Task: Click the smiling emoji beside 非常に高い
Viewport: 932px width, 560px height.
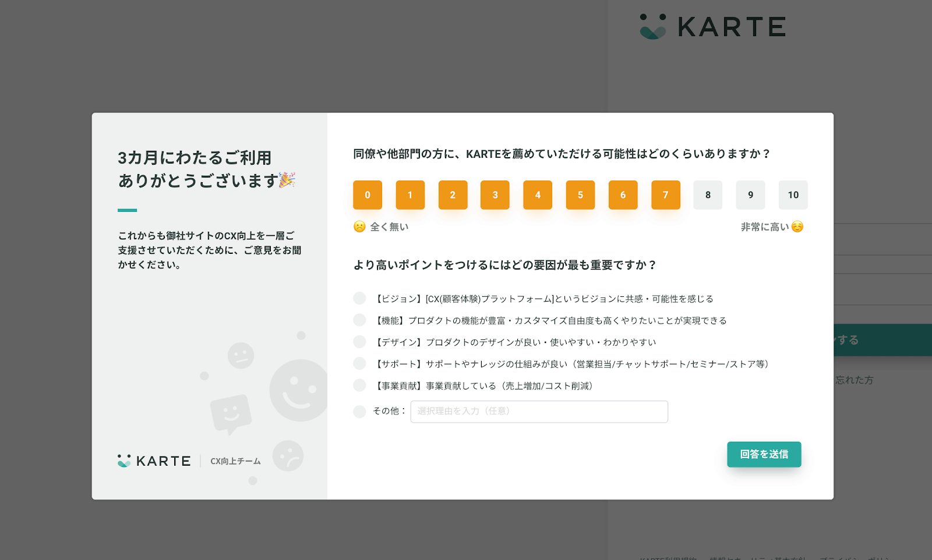Action: [797, 226]
